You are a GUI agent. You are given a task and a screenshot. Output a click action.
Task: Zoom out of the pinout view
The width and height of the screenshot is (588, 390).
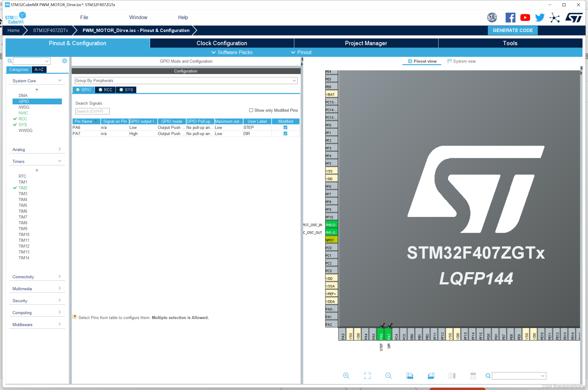tap(389, 376)
